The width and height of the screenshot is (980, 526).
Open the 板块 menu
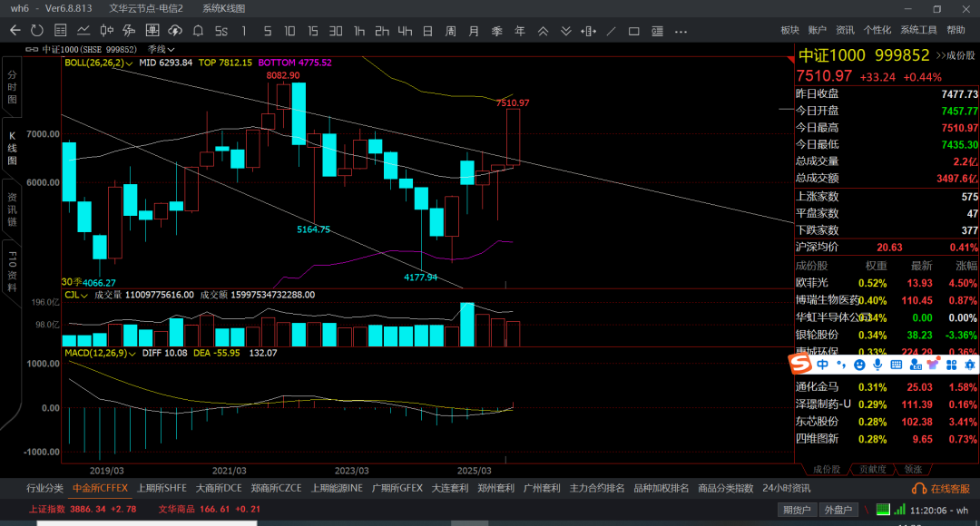pyautogui.click(x=790, y=30)
